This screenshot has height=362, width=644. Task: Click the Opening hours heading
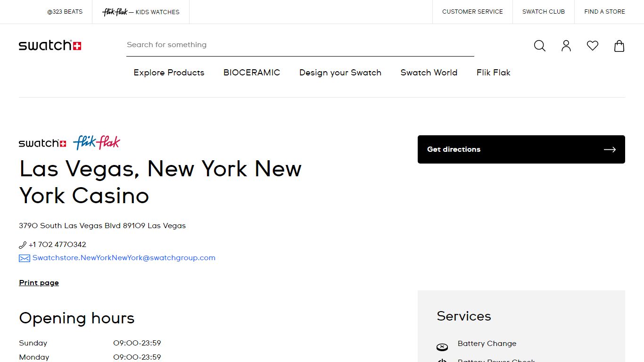coord(77,318)
